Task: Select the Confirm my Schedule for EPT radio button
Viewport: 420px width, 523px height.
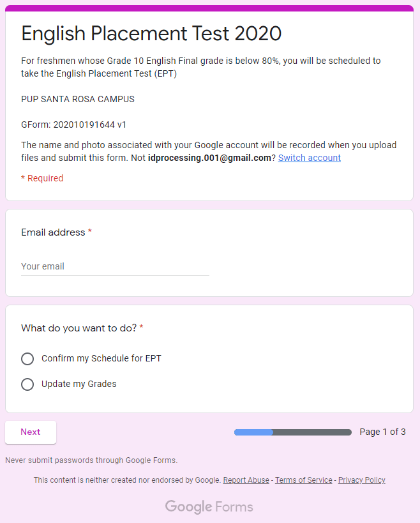Action: point(27,359)
